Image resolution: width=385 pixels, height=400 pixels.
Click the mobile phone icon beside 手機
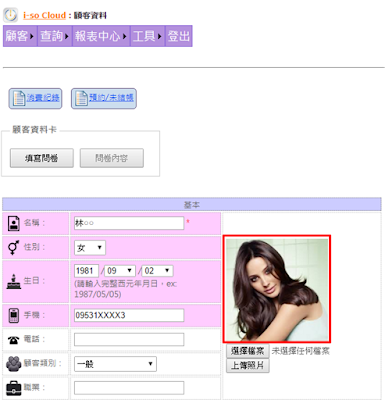point(14,315)
